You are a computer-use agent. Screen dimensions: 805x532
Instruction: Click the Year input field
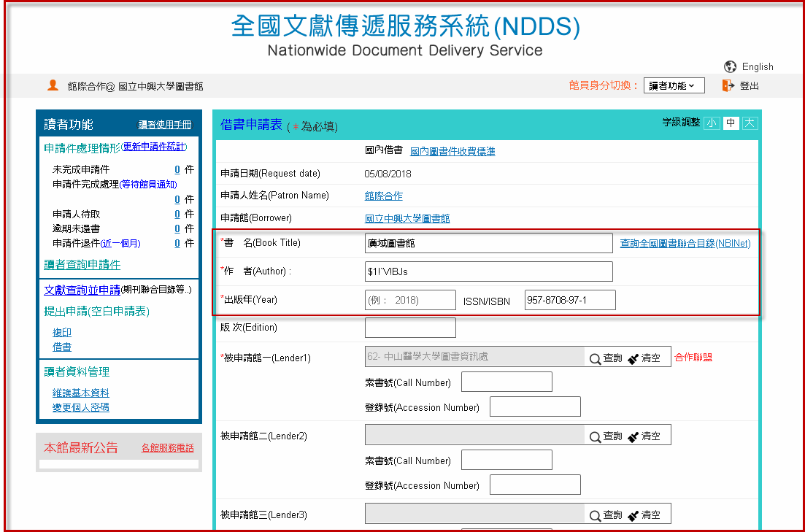tap(410, 300)
